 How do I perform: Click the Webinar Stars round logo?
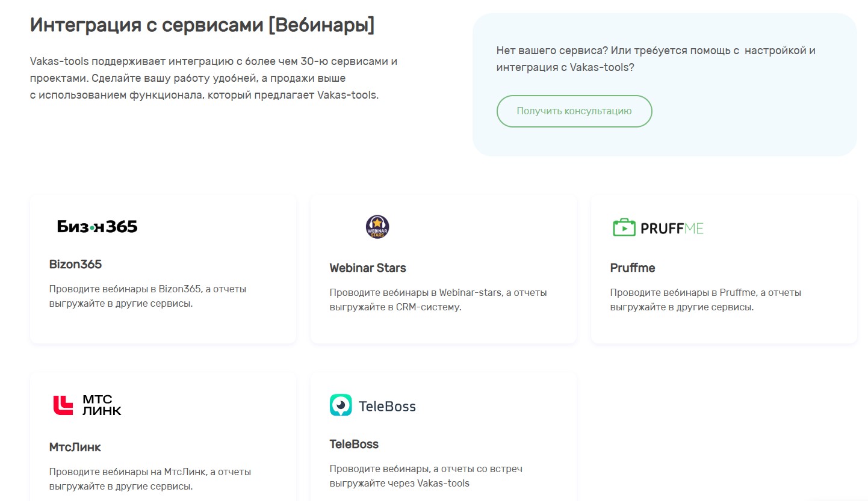click(377, 227)
